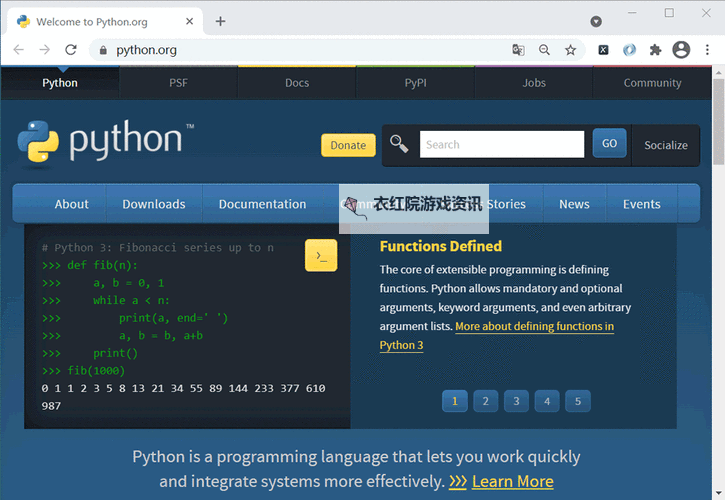This screenshot has width=725, height=500.
Task: Open the Events menu item
Action: point(641,204)
